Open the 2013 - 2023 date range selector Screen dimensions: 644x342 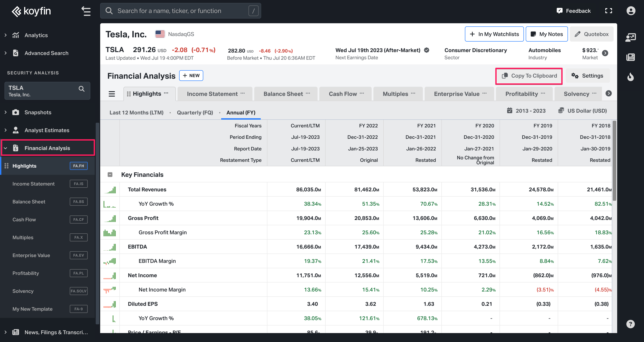tap(526, 111)
